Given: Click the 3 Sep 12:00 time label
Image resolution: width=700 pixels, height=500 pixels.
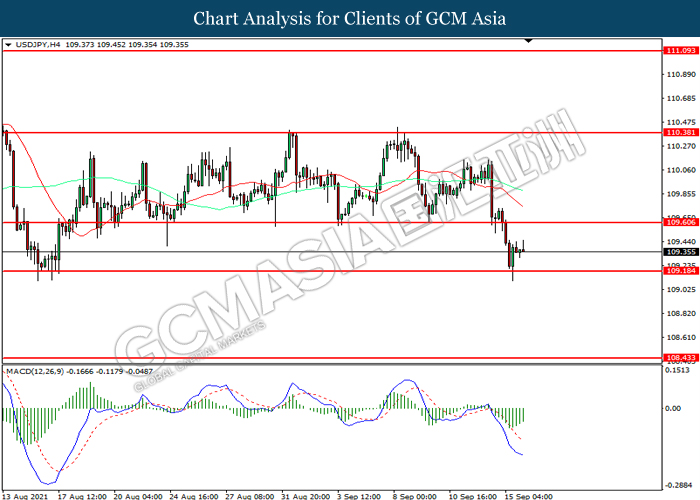Looking at the screenshot, I should [359, 496].
